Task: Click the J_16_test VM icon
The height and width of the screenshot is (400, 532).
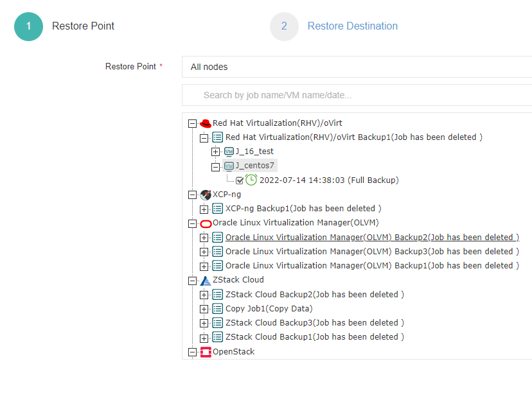Action: (x=229, y=152)
